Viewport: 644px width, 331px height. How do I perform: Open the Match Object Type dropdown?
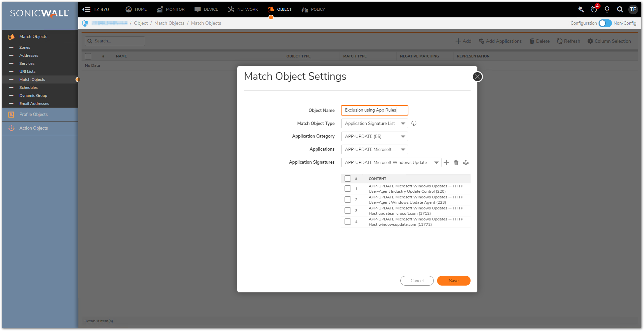[374, 124]
